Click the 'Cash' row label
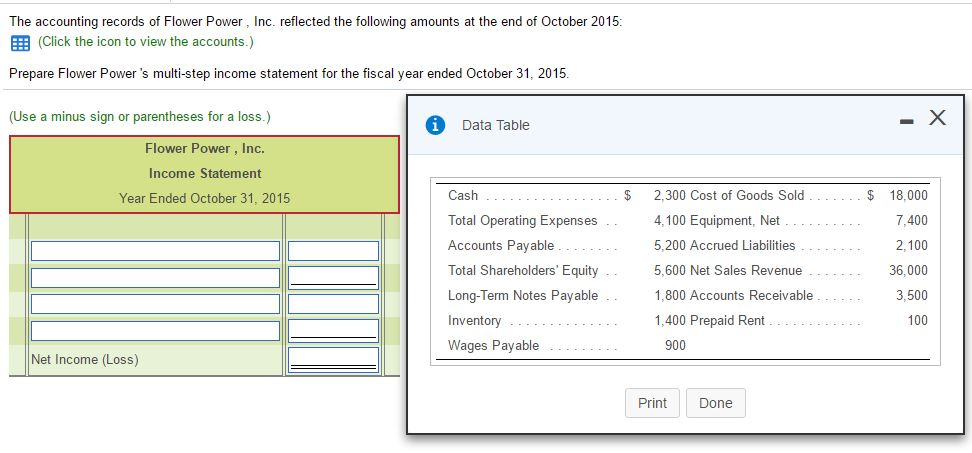This screenshot has height=453, width=972. tap(463, 195)
